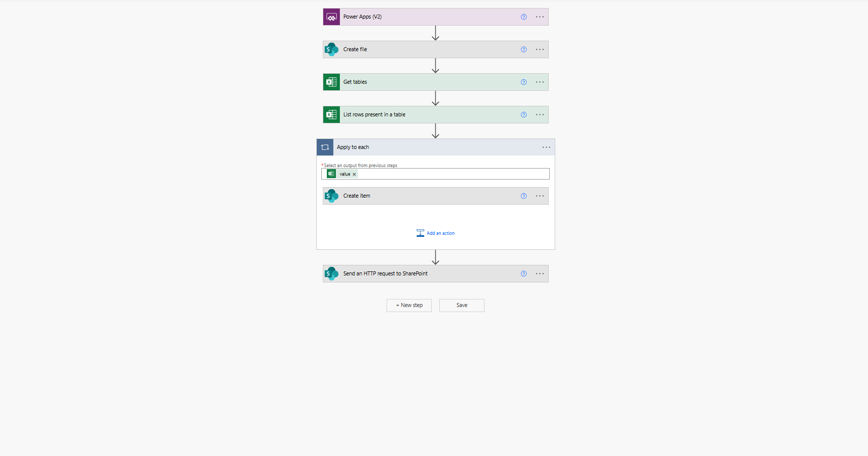The width and height of the screenshot is (868, 456).
Task: Save the flow
Action: coord(462,306)
